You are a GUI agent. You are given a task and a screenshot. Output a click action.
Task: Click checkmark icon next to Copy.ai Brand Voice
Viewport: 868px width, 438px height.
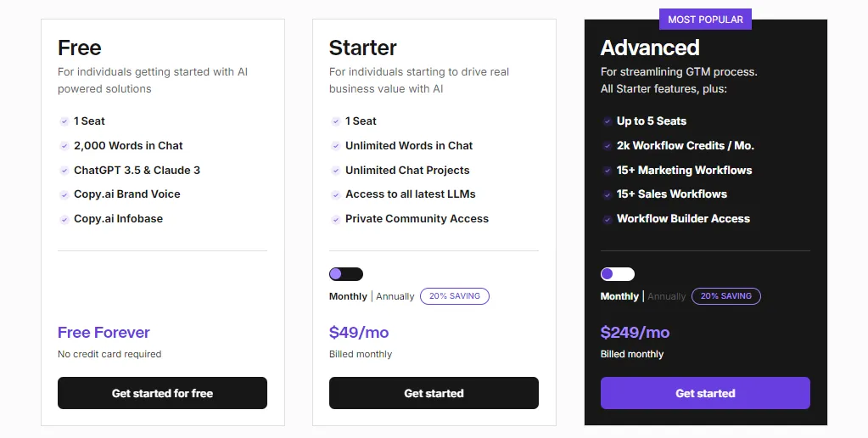point(64,194)
